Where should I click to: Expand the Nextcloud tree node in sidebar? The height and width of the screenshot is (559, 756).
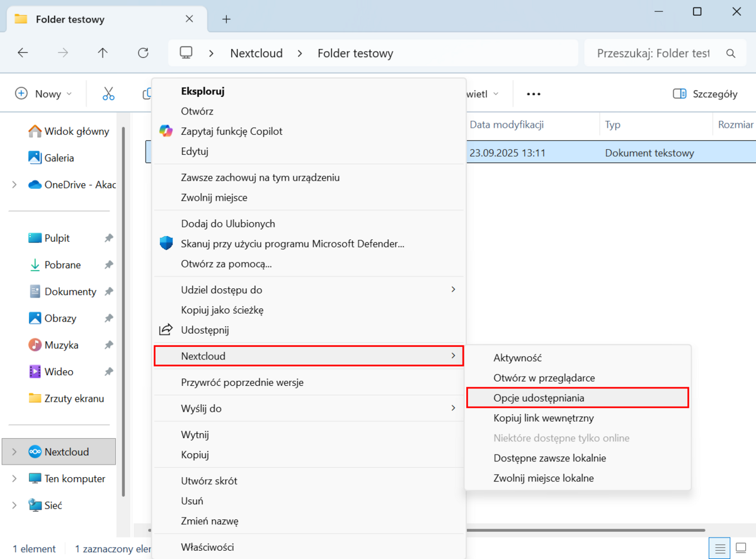[x=14, y=452]
